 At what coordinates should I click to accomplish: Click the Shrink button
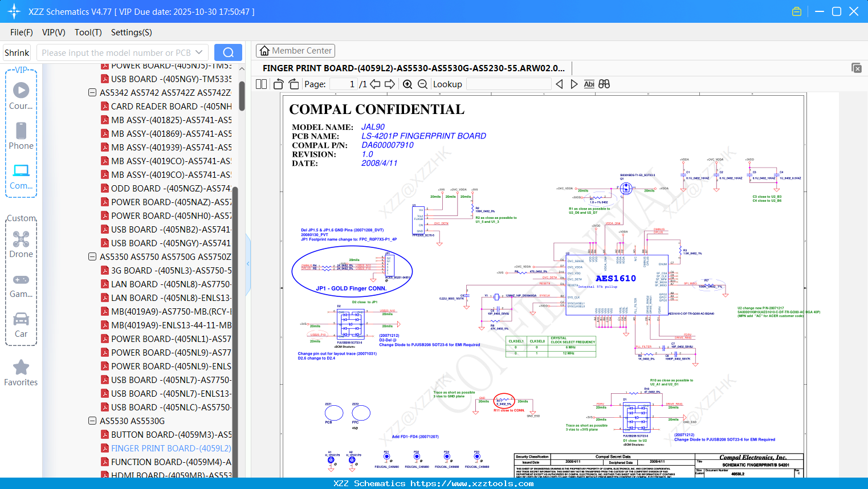point(17,52)
